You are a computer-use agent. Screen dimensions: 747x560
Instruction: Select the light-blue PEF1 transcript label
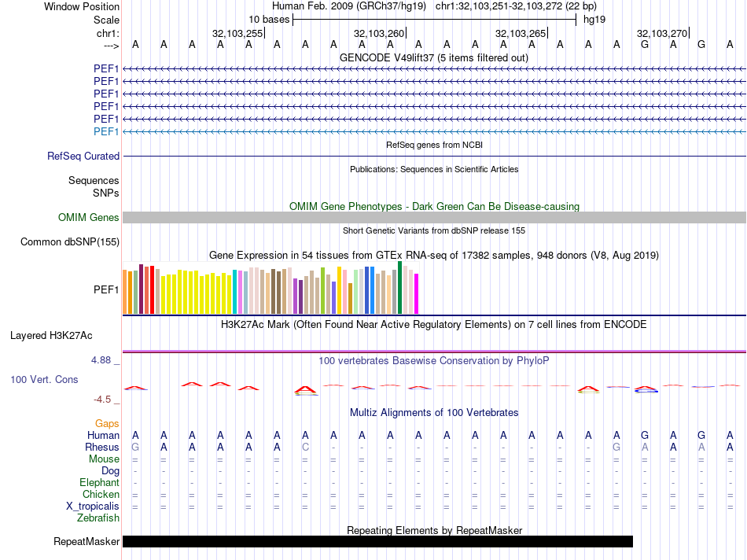pos(106,131)
